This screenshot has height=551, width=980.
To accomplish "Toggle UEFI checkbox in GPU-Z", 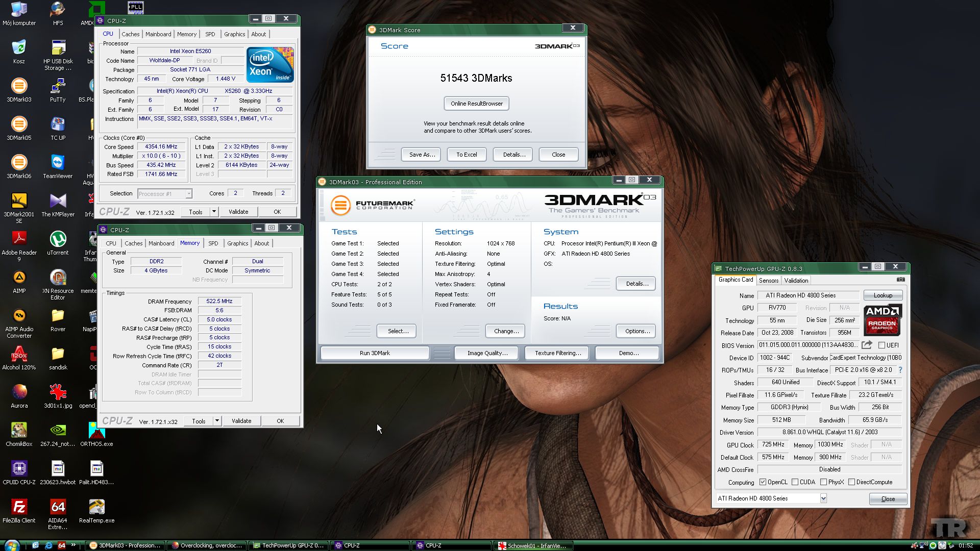I will [881, 345].
